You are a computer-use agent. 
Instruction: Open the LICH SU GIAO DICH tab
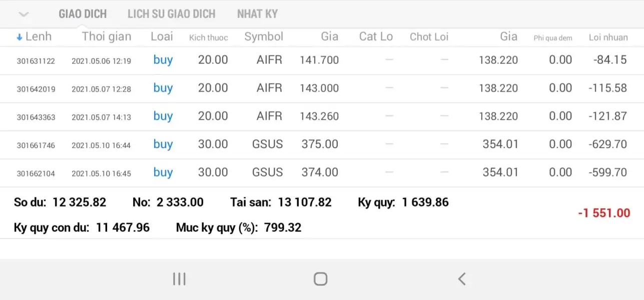point(171,14)
